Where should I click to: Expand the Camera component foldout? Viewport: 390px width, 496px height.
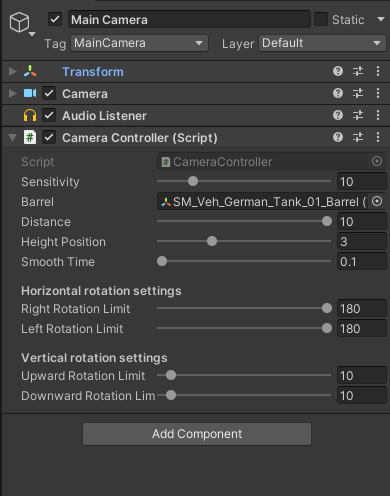coord(12,93)
